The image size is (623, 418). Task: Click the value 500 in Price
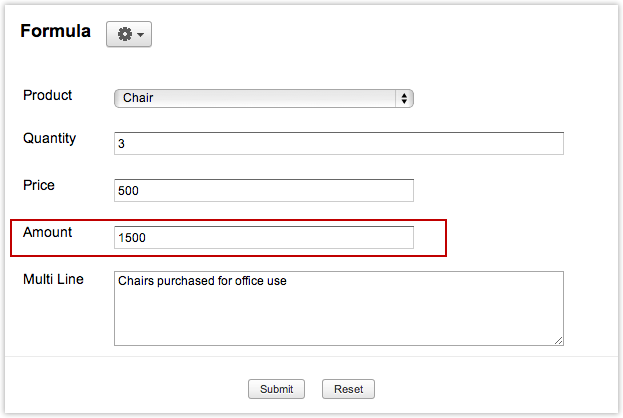(x=127, y=191)
